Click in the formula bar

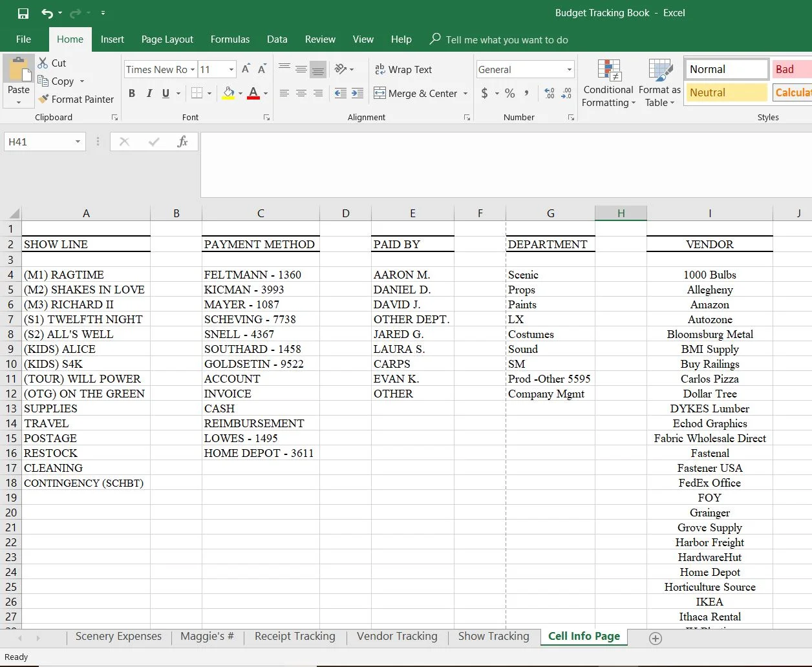(x=506, y=165)
